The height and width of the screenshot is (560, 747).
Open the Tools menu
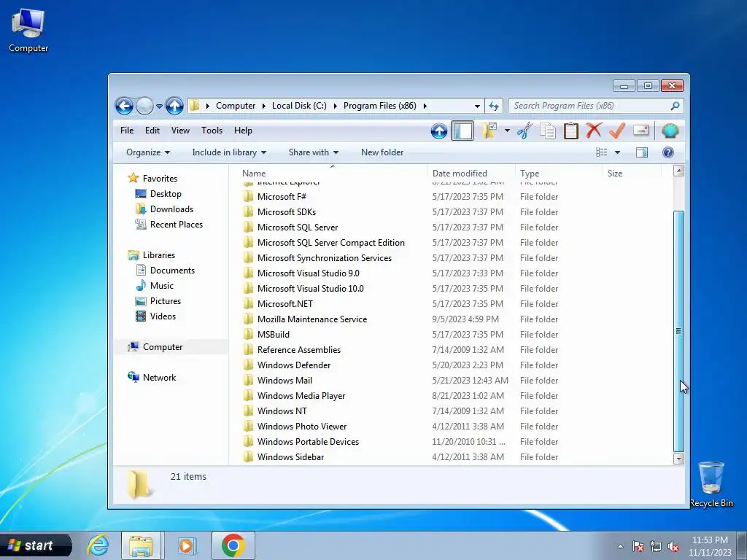point(212,131)
